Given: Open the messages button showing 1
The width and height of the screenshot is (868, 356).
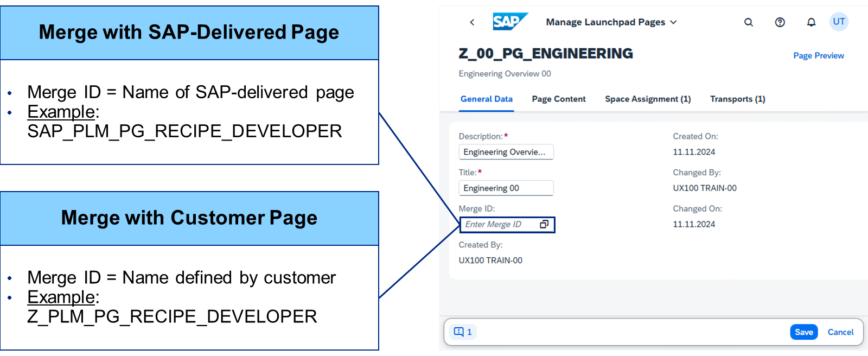Looking at the screenshot, I should point(463,332).
